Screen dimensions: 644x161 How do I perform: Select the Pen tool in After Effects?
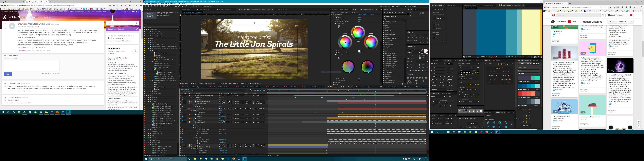point(167,6)
